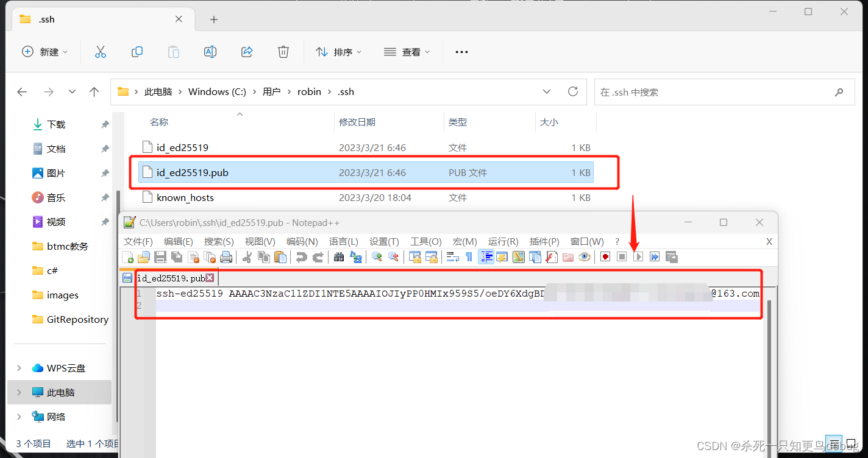Stop macro recording square button
The height and width of the screenshot is (458, 868).
click(x=621, y=257)
